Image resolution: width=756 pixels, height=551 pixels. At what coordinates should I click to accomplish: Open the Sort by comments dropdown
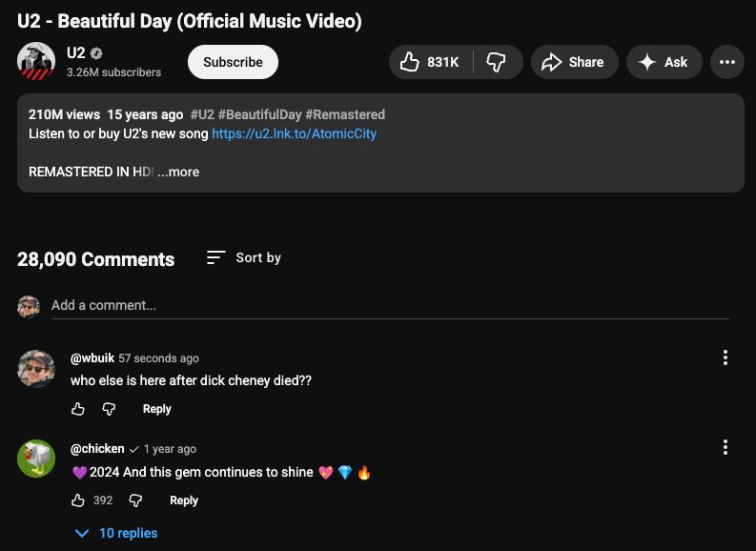[x=244, y=257]
